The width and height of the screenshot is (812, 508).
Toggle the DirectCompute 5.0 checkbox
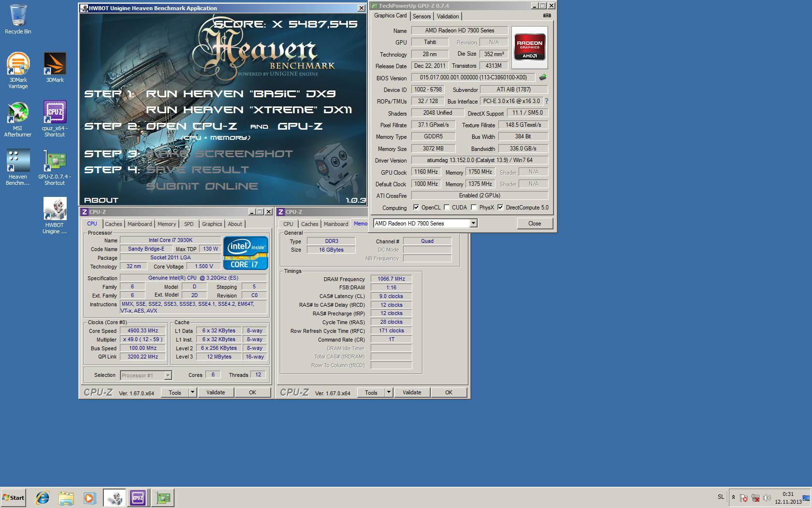500,208
